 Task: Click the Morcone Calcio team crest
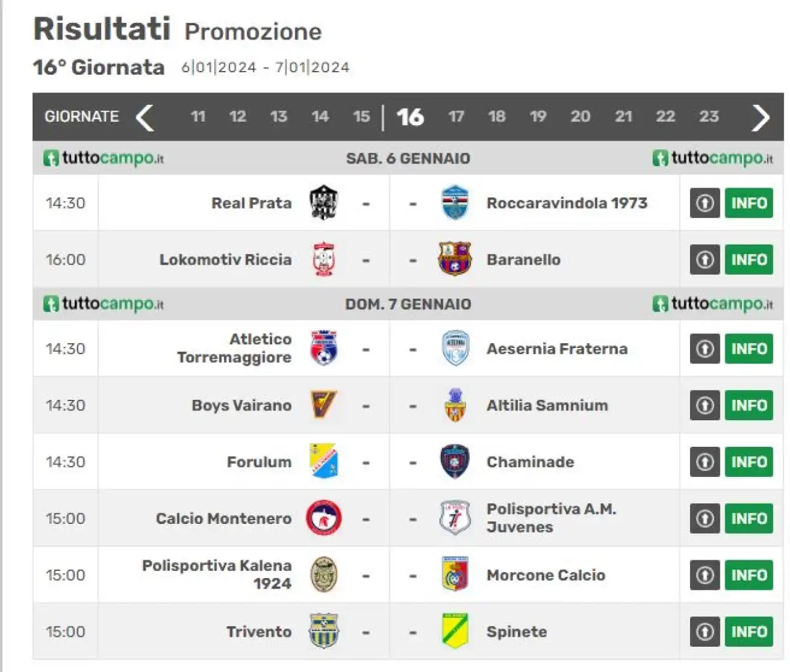click(x=455, y=575)
